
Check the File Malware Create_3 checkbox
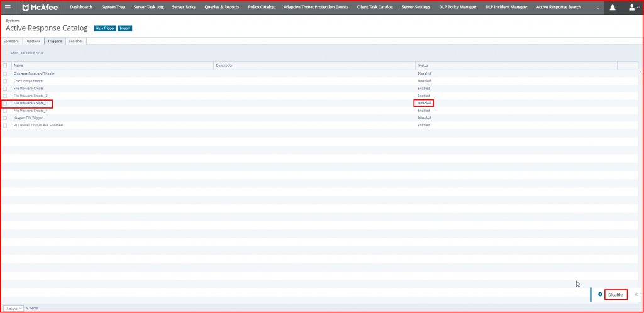click(x=5, y=103)
